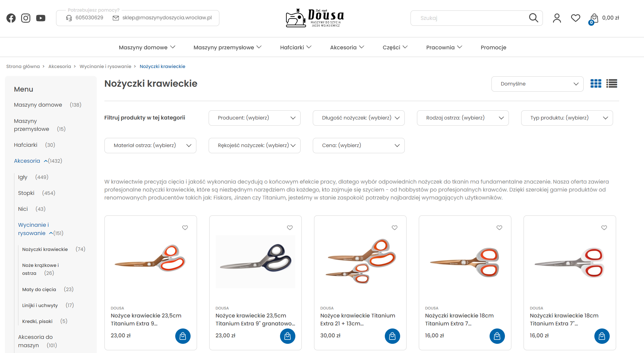Screen dimensions: 644x353
Task: Switch to grid view layout
Action: click(596, 84)
